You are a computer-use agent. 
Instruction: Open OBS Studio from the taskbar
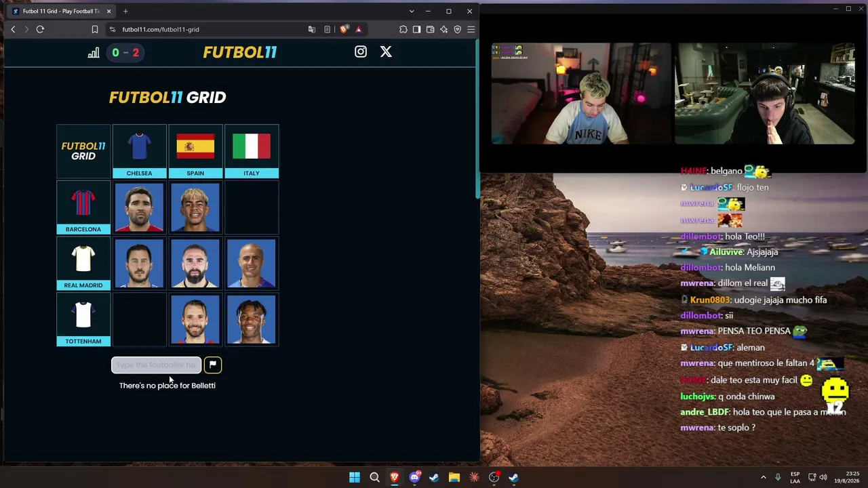coord(494,477)
